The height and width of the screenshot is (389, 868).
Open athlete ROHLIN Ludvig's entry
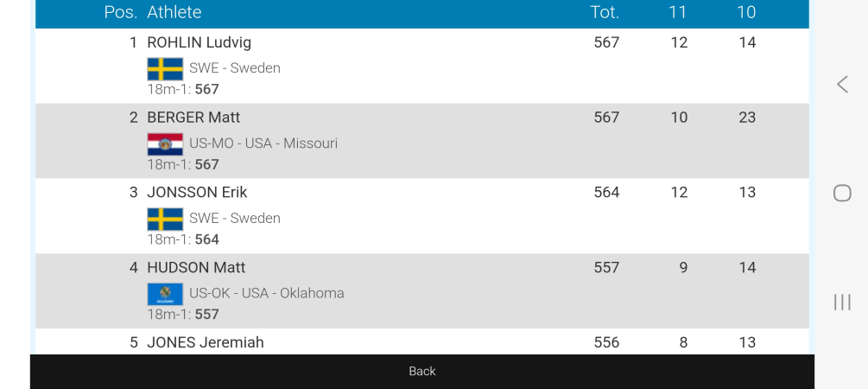pyautogui.click(x=200, y=42)
